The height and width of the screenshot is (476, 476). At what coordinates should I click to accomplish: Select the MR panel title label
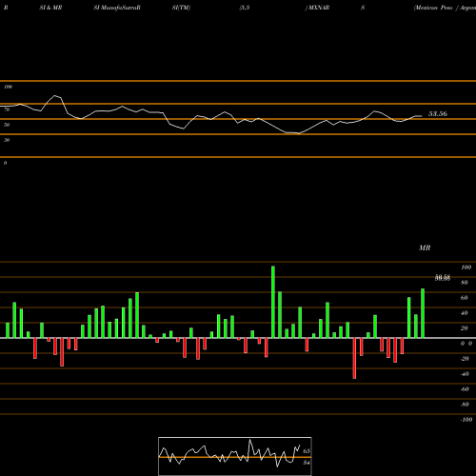[x=425, y=248]
